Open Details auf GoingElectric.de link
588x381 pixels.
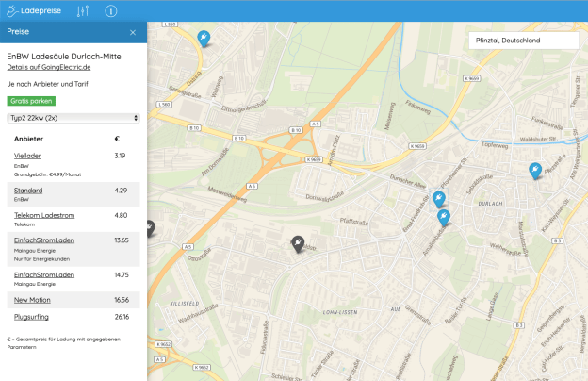pos(48,68)
